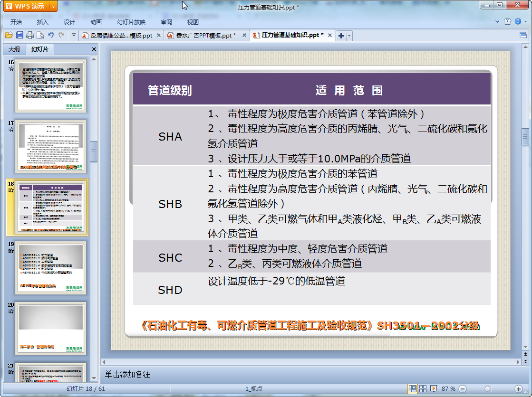Open the 幻灯片放映 ribbon tab
532x397 pixels.
(131, 22)
